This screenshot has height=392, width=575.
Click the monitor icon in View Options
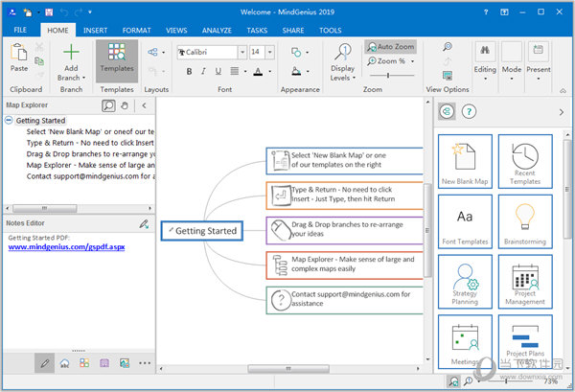click(x=447, y=76)
